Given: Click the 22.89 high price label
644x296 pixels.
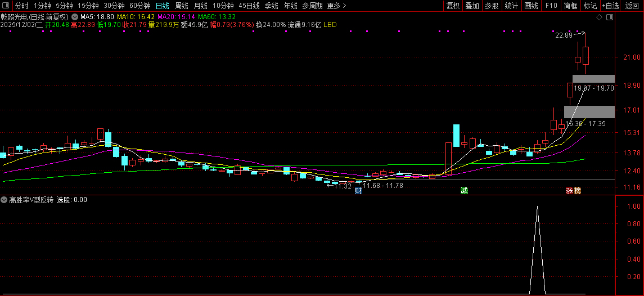Looking at the screenshot, I should click(x=564, y=35).
